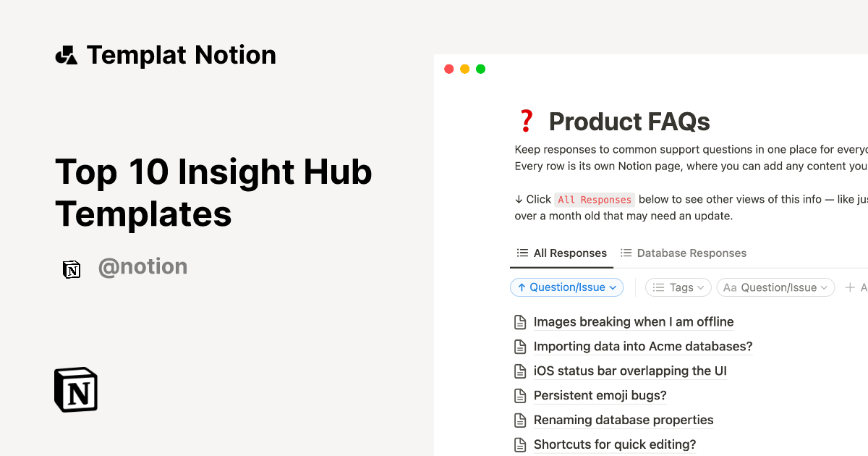Open the @notion profile link
This screenshot has width=868, height=456.
click(142, 266)
